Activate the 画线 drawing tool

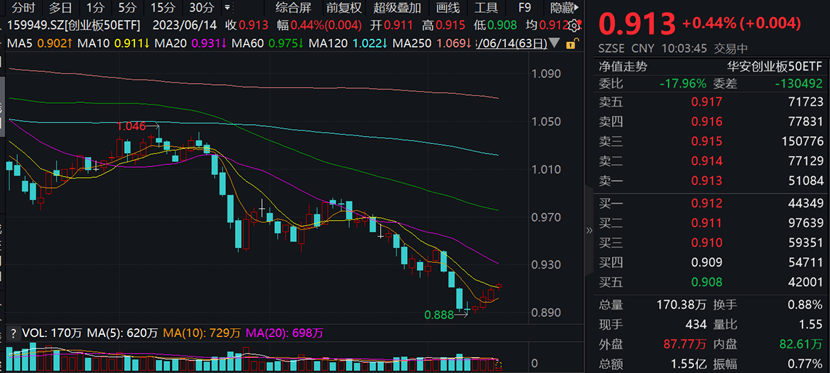tap(448, 8)
